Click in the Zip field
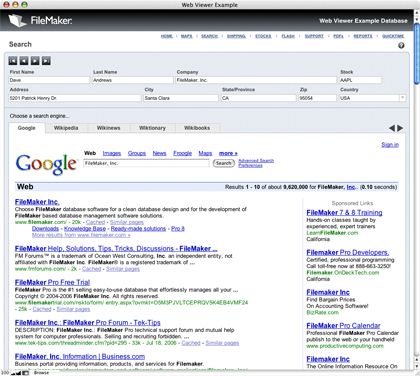 (x=317, y=98)
